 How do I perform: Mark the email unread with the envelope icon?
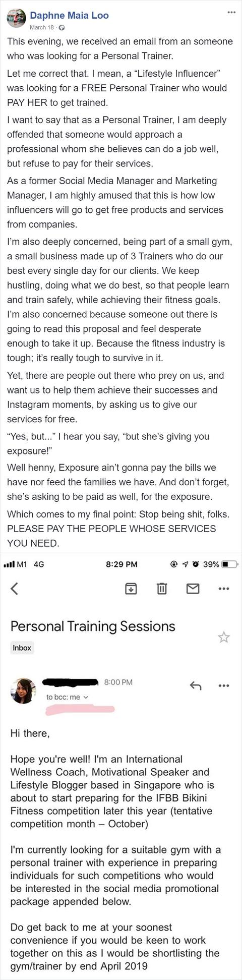193,588
